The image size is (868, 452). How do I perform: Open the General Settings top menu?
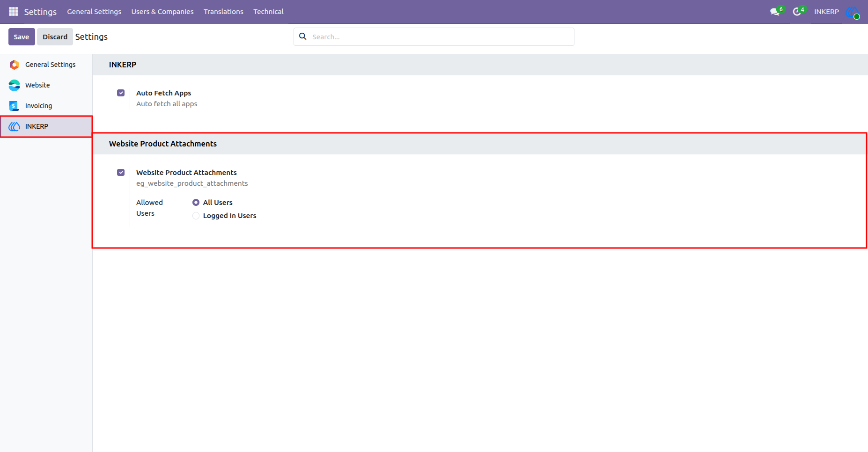coord(94,12)
